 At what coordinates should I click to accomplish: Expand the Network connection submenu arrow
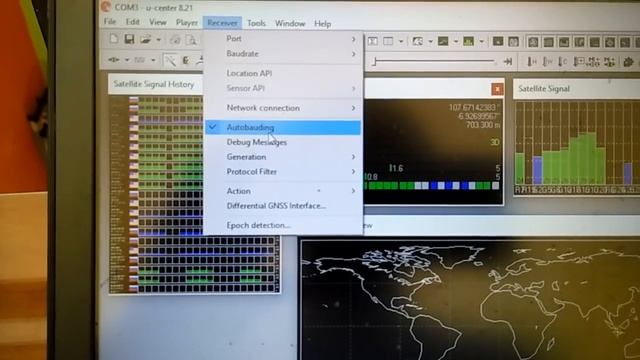point(353,108)
